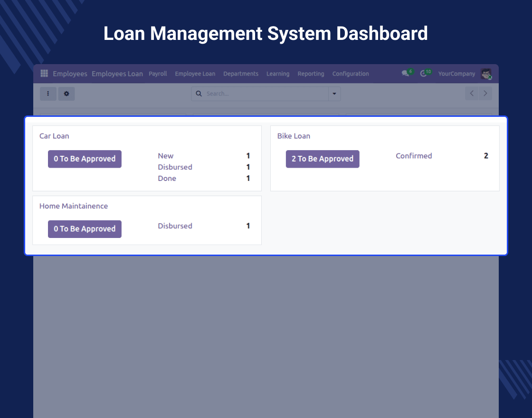Click Disbursed status in Home Maintainence card
The height and width of the screenshot is (418, 532).
[x=175, y=226]
